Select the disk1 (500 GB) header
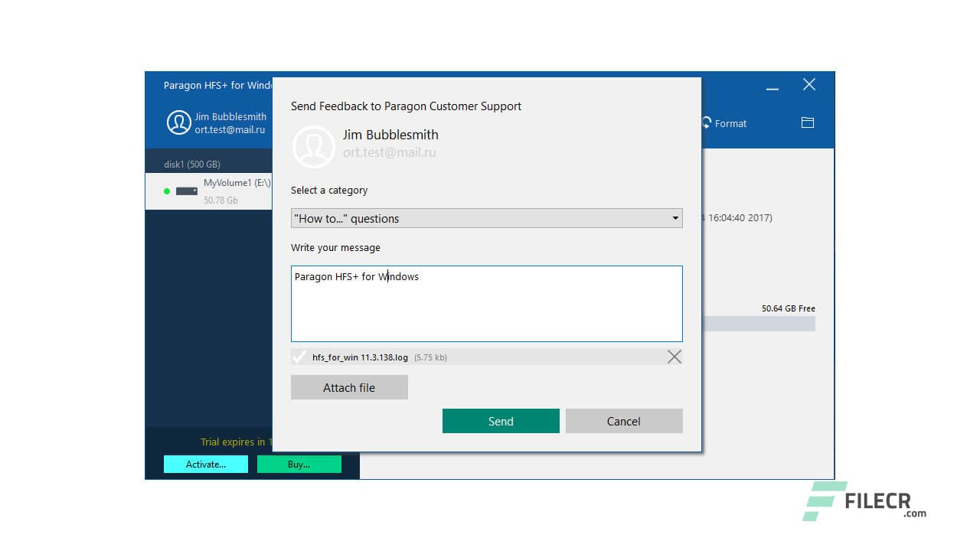The image size is (980, 551). click(x=193, y=162)
